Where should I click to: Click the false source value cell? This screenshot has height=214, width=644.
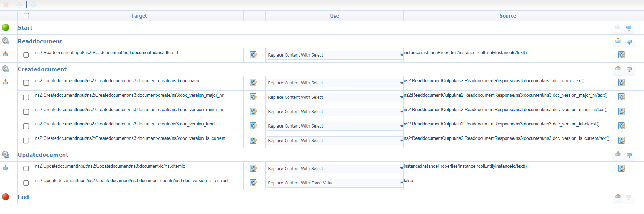pyautogui.click(x=408, y=181)
